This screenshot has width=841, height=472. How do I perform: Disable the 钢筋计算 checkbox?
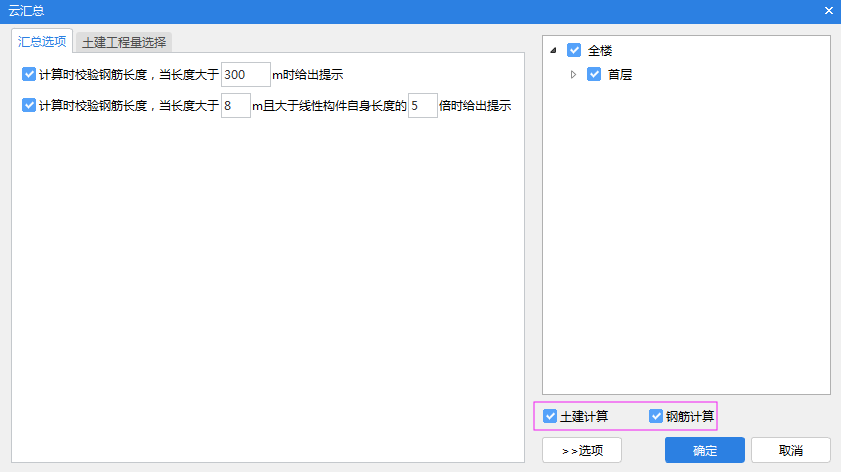tap(656, 416)
